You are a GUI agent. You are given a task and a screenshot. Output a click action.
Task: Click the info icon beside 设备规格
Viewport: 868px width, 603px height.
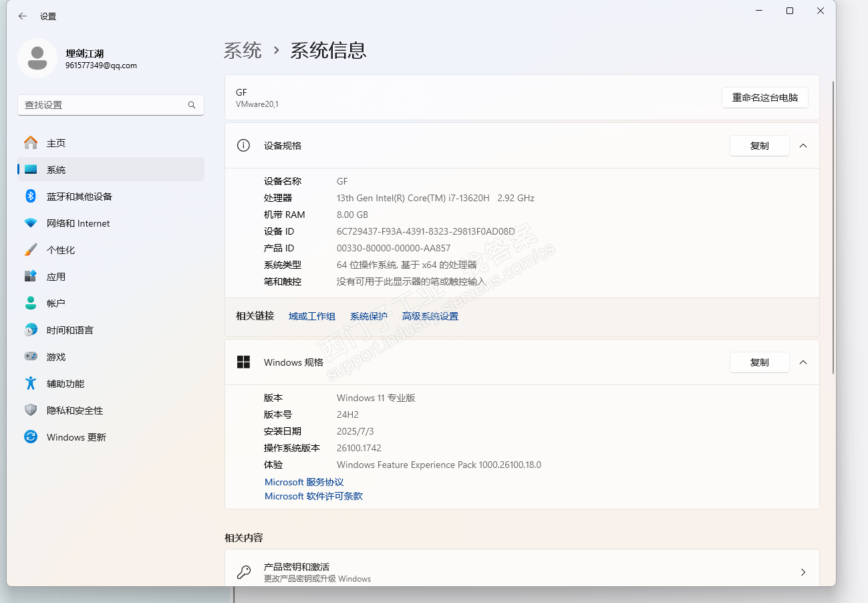[x=243, y=146]
